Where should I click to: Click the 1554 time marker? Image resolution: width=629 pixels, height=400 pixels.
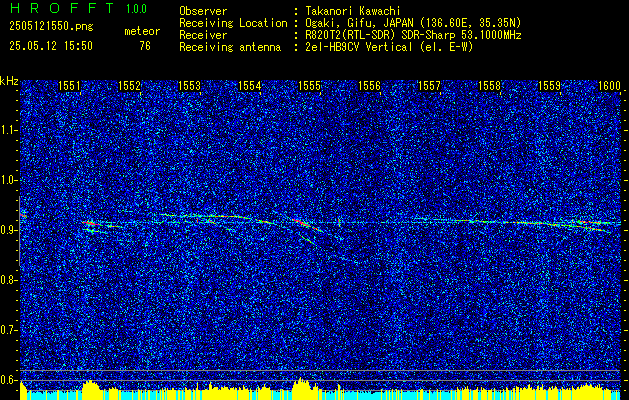point(250,85)
